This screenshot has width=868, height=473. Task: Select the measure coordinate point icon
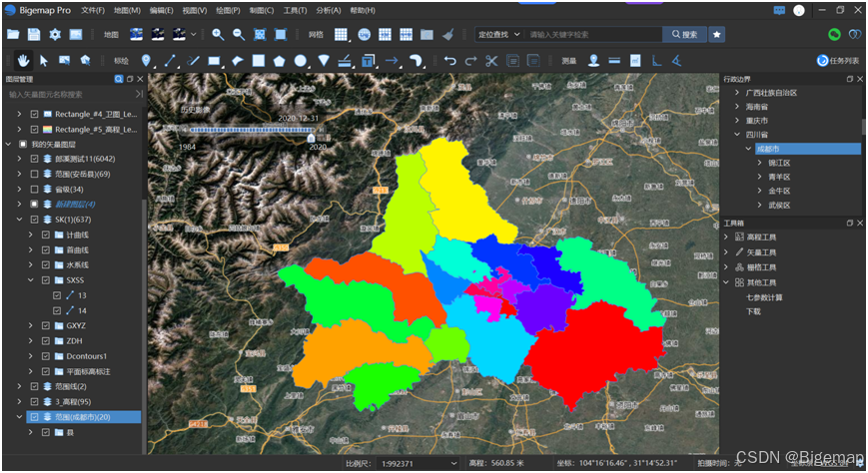pyautogui.click(x=593, y=60)
